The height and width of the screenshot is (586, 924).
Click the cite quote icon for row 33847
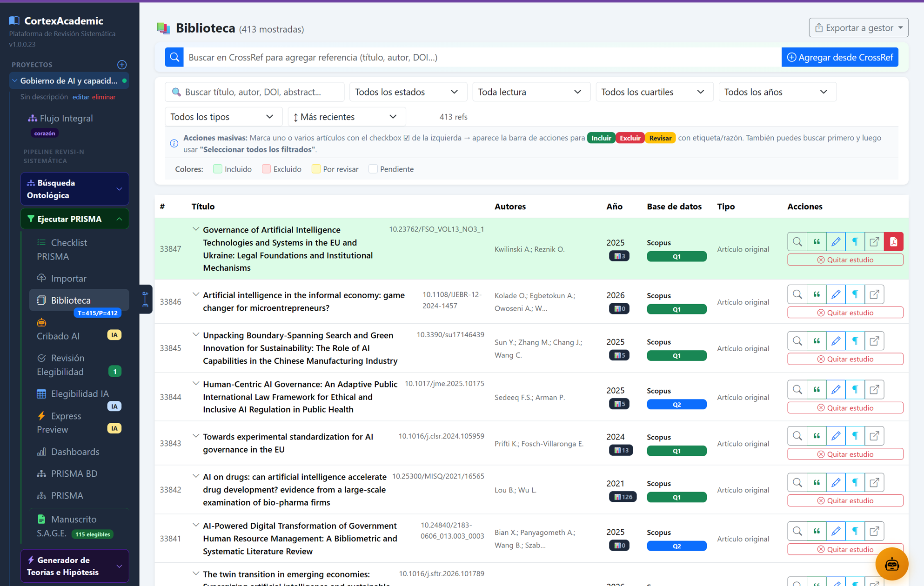point(817,242)
